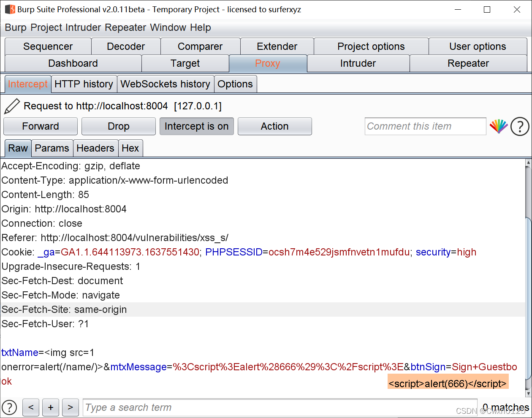Click the Sec-Fetch-User: ?1 line
532x418 pixels.
point(45,324)
